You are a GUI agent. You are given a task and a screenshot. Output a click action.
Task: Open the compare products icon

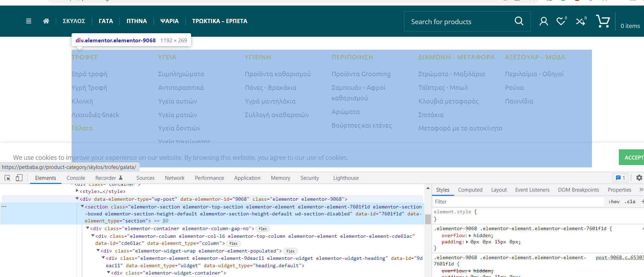(581, 21)
